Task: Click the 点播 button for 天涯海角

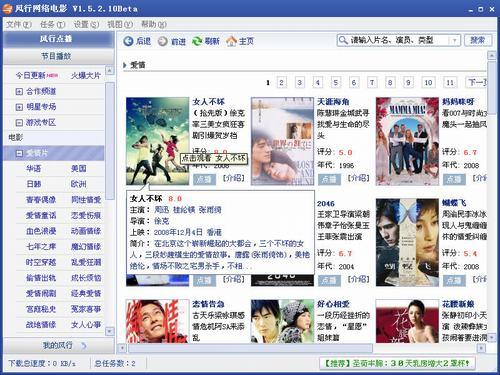Action: pyautogui.click(x=329, y=179)
